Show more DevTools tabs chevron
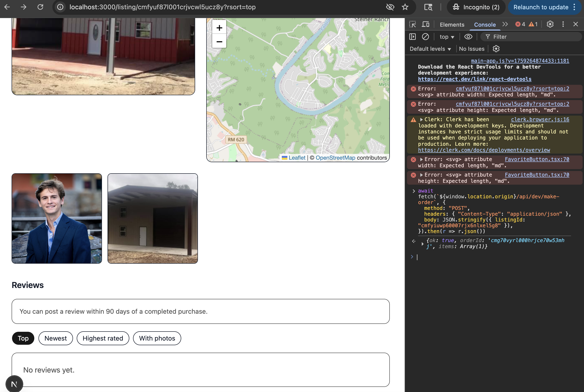 coord(505,24)
